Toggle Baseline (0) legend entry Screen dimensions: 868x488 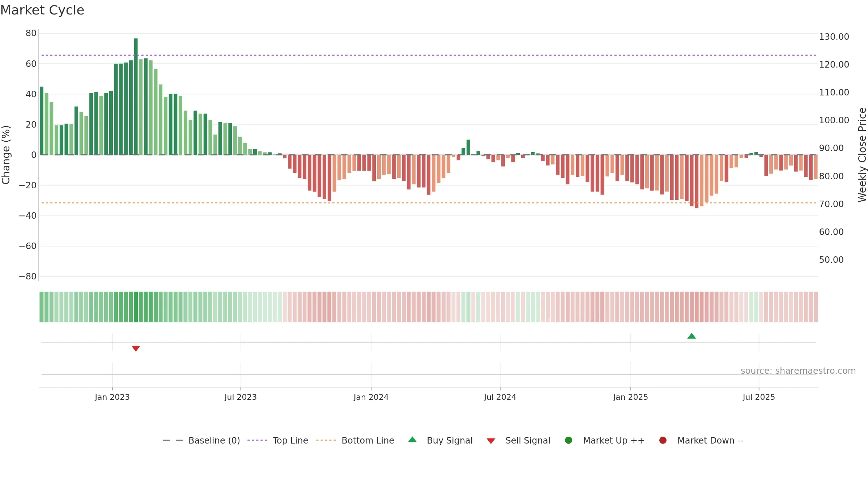[201, 440]
